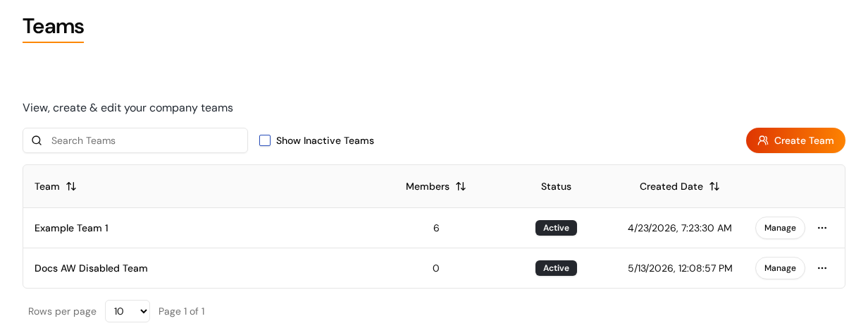Open the Rows per page dropdown
The width and height of the screenshot is (868, 333).
[x=128, y=311]
